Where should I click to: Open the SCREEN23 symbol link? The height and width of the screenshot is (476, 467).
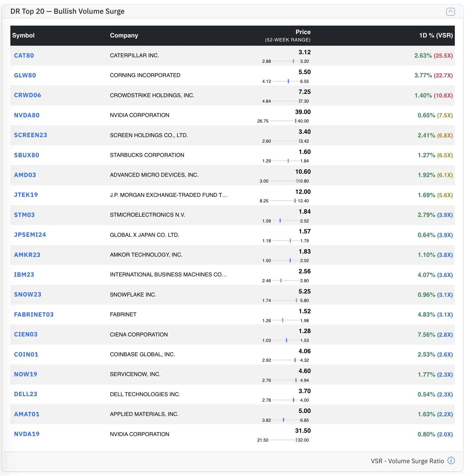tap(30, 135)
